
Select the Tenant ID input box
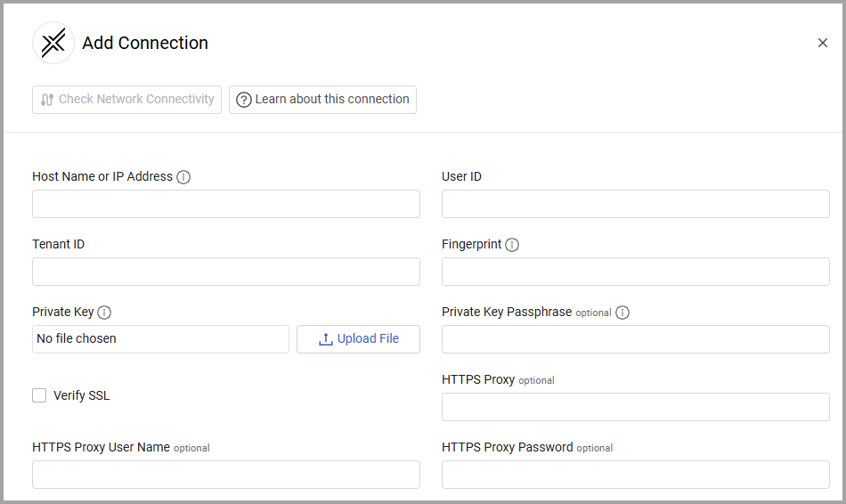point(226,272)
